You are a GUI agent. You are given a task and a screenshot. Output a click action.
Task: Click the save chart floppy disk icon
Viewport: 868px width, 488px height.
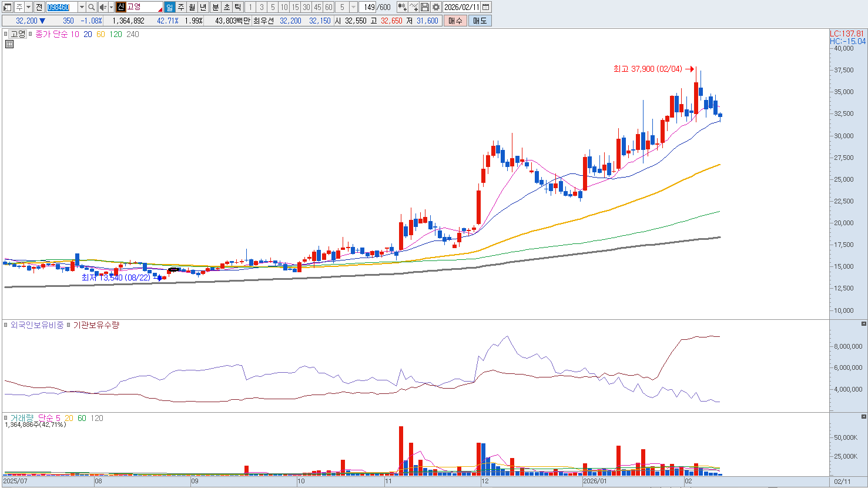click(425, 7)
